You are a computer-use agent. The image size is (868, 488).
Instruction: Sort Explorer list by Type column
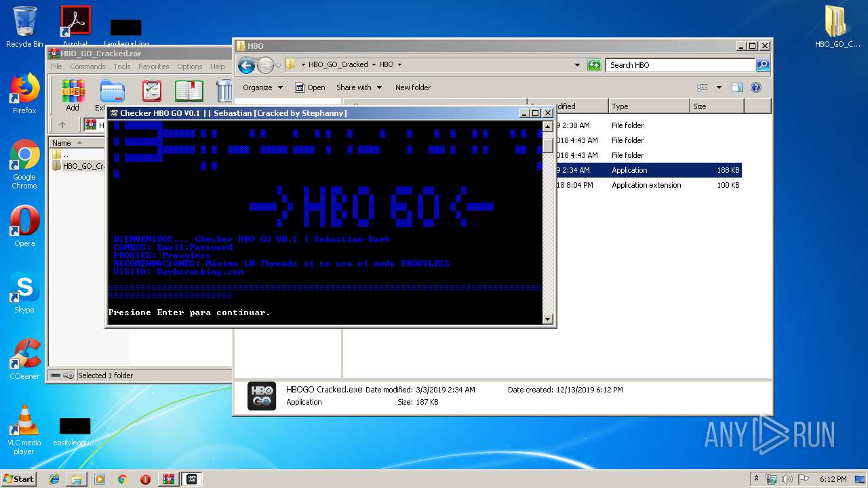click(x=648, y=106)
